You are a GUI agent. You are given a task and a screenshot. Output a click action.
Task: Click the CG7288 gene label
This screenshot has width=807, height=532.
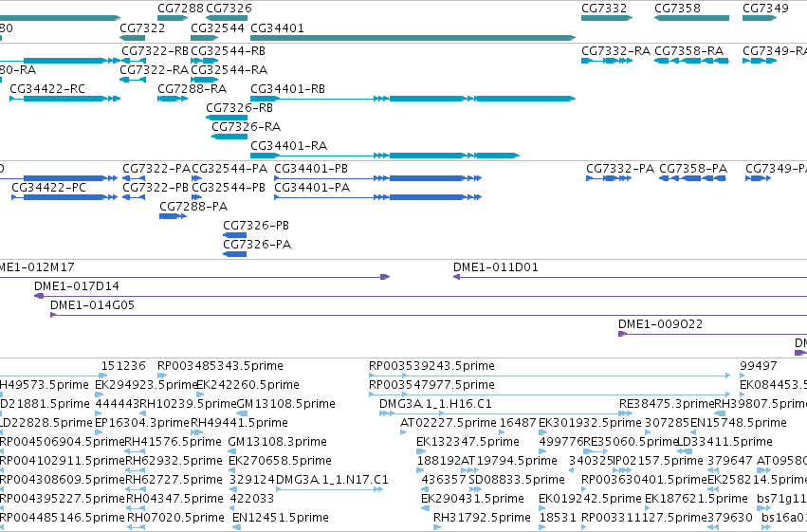(180, 9)
